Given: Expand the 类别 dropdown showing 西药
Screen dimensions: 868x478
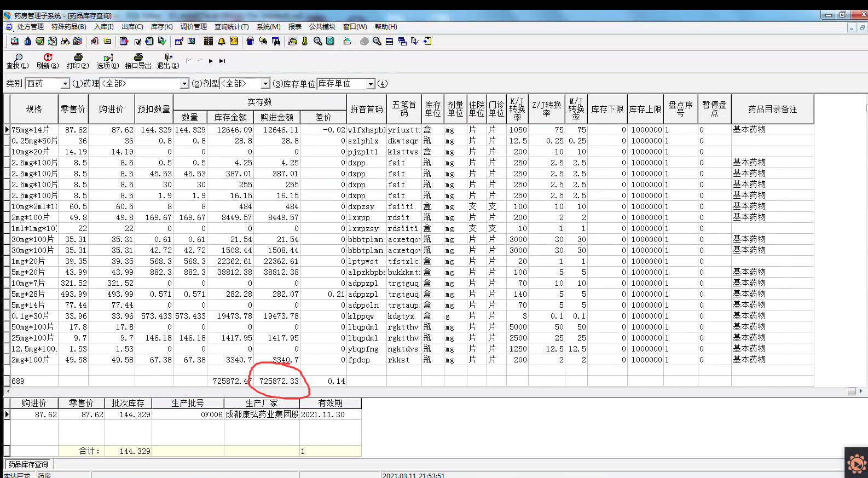Looking at the screenshot, I should coord(65,84).
